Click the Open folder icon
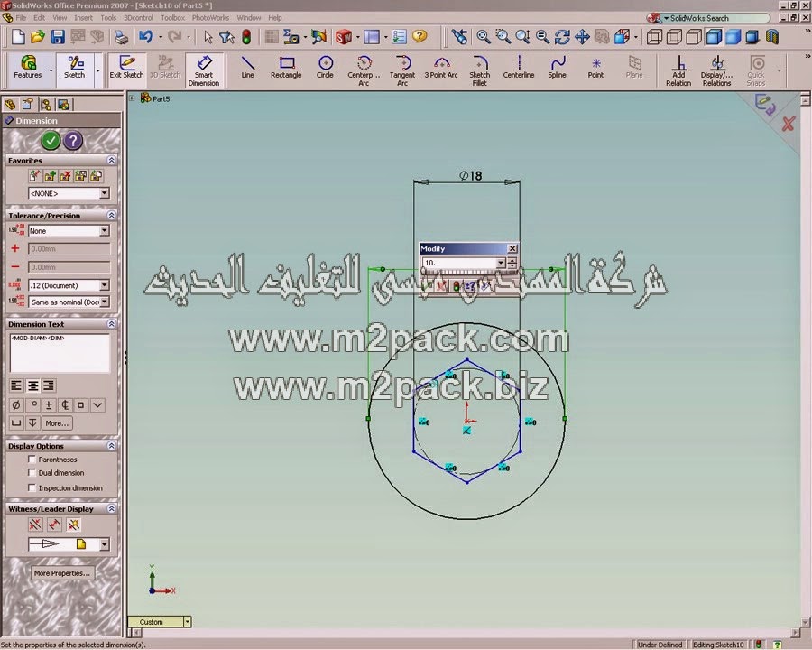This screenshot has width=812, height=650. 37,37
